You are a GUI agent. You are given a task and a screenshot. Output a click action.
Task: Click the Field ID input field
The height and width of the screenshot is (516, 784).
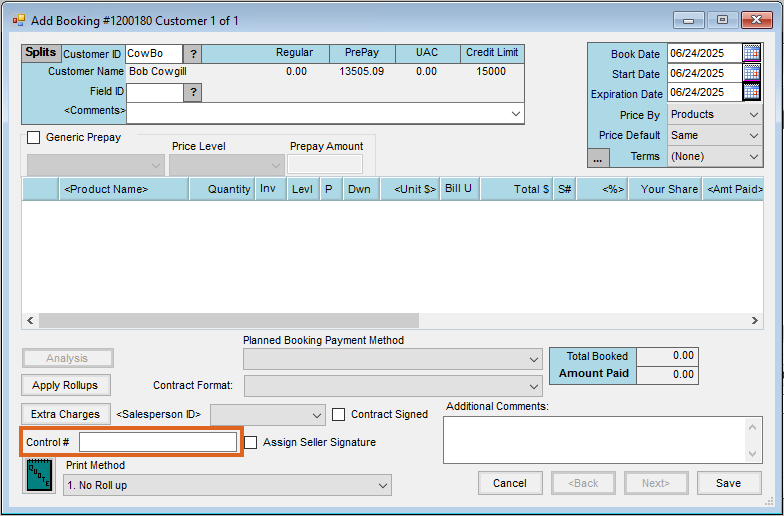[155, 92]
